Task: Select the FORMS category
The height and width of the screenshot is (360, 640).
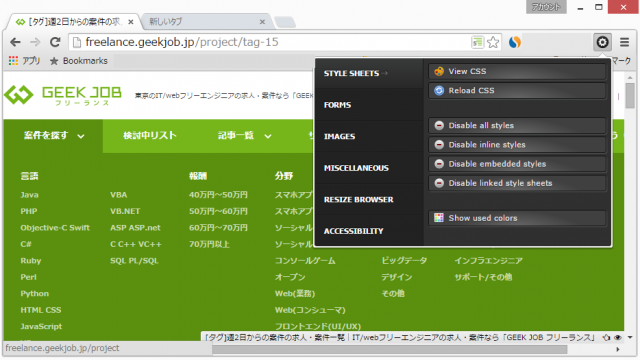Action: [x=369, y=105]
